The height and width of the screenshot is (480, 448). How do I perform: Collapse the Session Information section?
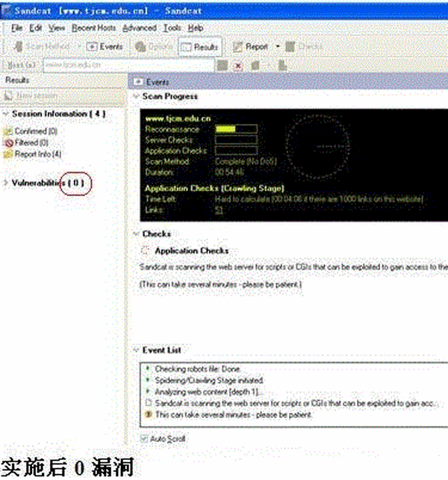pyautogui.click(x=5, y=114)
